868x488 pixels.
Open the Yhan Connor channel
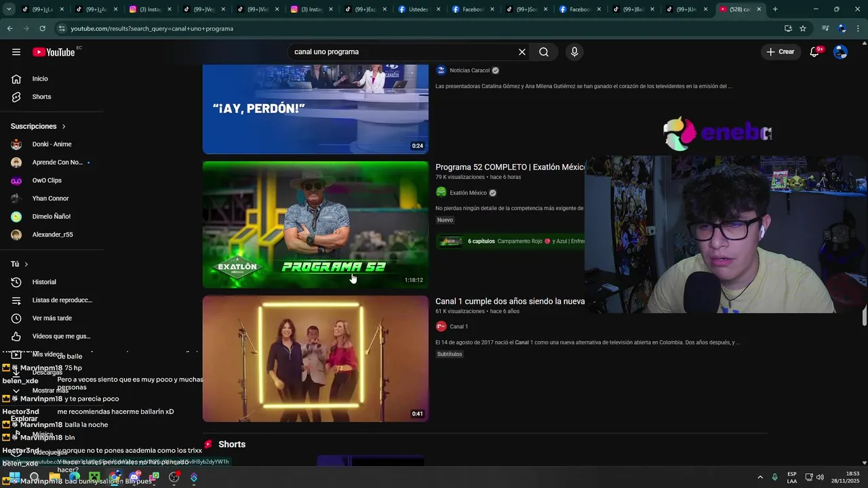click(x=52, y=199)
